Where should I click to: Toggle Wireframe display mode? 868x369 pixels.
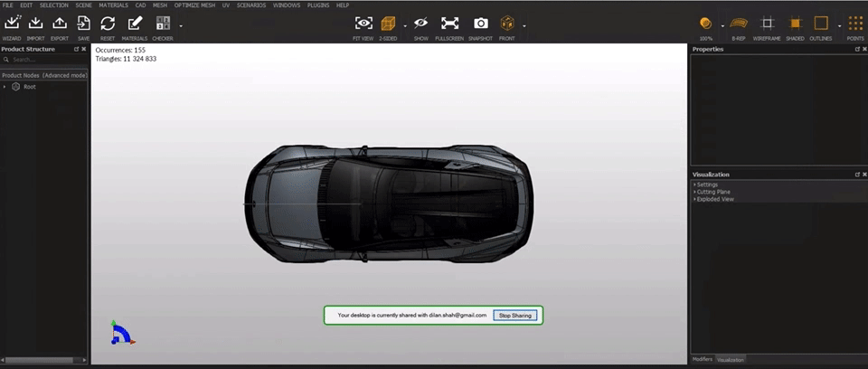point(768,24)
